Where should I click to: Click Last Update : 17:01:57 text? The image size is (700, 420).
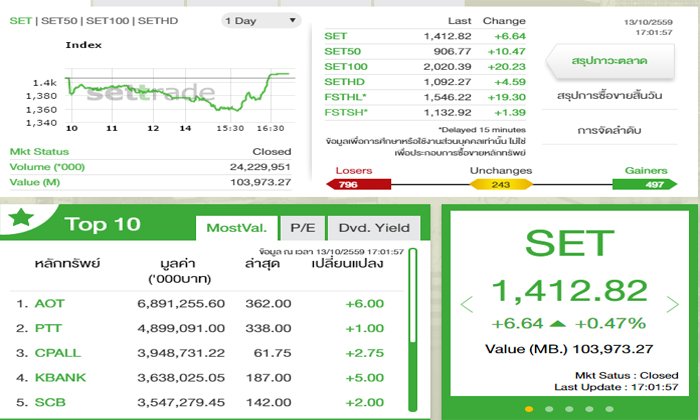(x=616, y=387)
